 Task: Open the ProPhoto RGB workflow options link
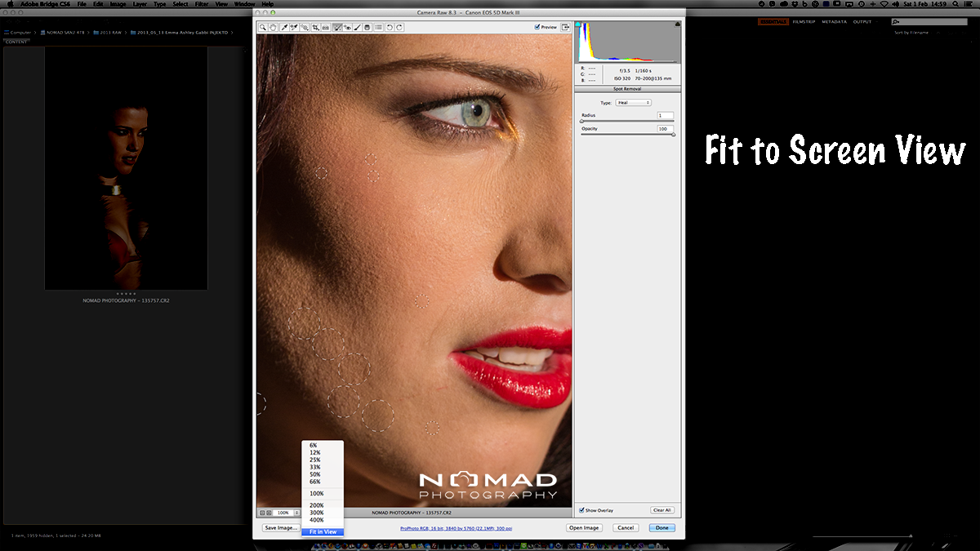(x=456, y=528)
